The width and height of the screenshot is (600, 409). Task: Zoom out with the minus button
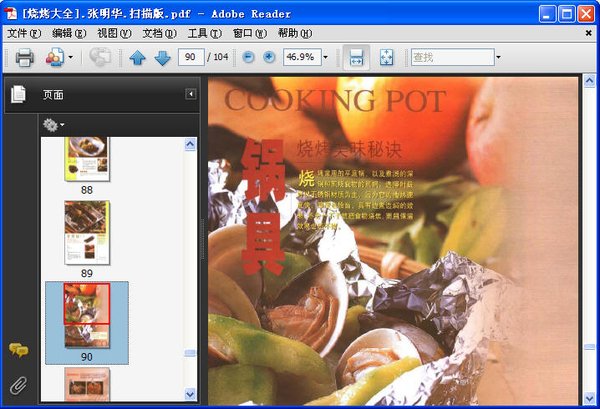[x=248, y=57]
